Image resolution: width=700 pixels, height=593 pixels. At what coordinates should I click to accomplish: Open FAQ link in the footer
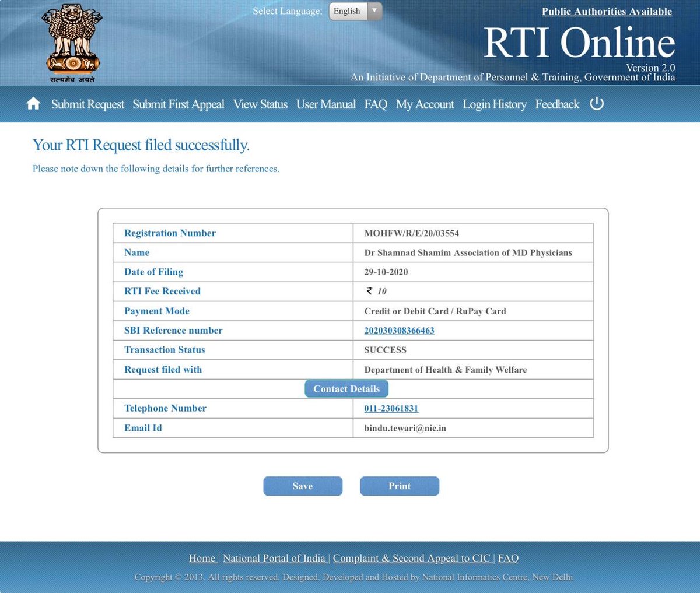click(x=508, y=558)
